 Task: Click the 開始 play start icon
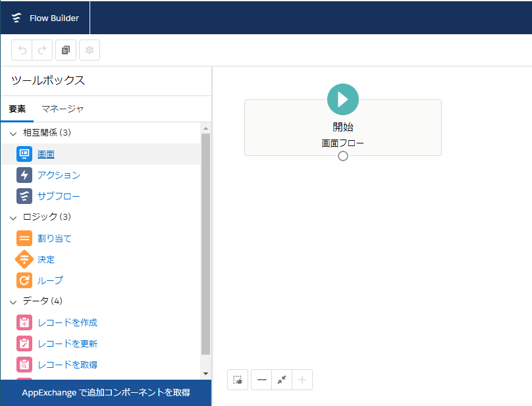343,99
